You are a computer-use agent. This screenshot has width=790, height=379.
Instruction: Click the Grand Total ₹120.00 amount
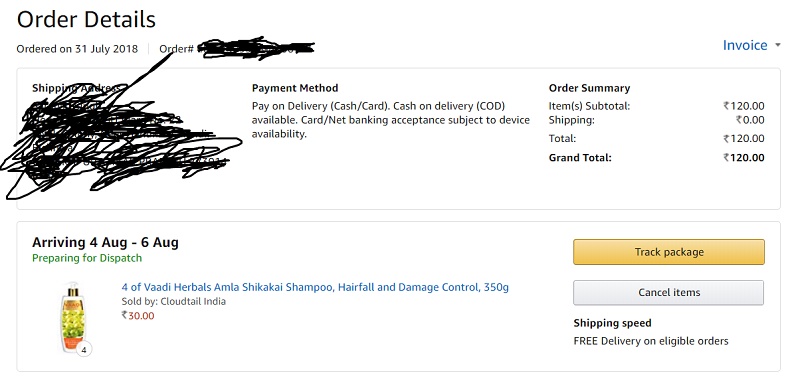[744, 158]
